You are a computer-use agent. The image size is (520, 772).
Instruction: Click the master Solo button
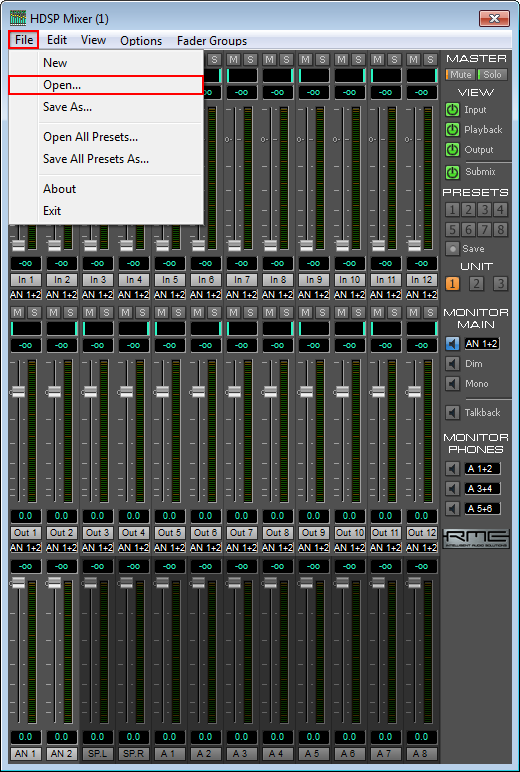492,75
